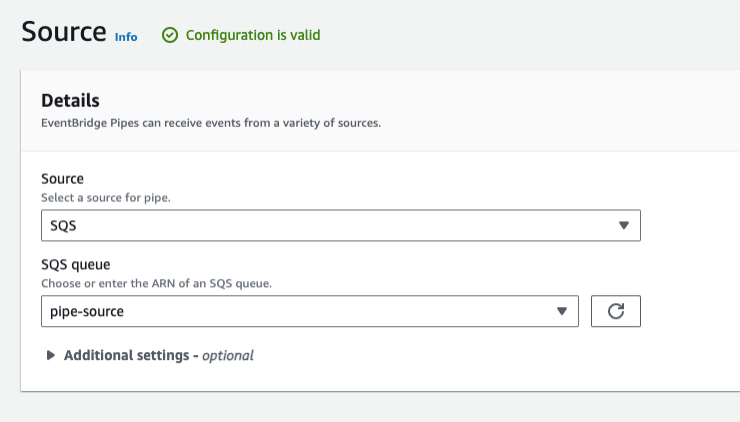Image resolution: width=740 pixels, height=422 pixels.
Task: Click the green checkmark validation icon
Action: (170, 35)
